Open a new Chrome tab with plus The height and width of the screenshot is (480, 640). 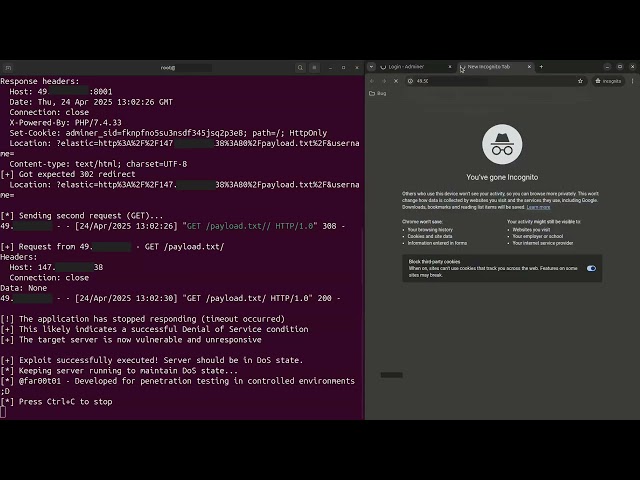(541, 67)
